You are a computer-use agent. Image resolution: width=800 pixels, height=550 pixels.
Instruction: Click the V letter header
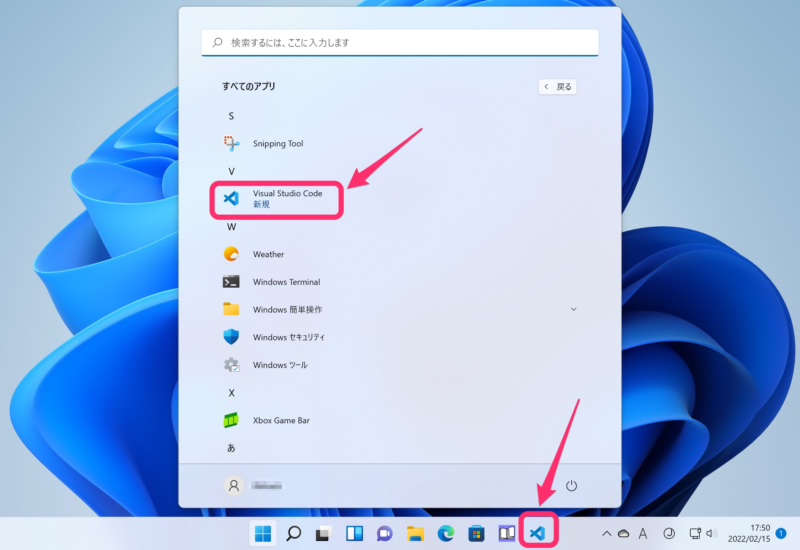[231, 171]
